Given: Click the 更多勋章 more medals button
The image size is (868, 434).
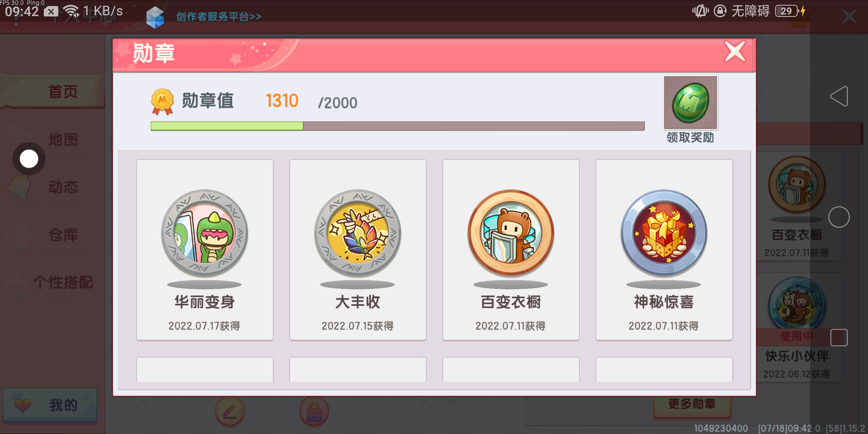Looking at the screenshot, I should 692,404.
